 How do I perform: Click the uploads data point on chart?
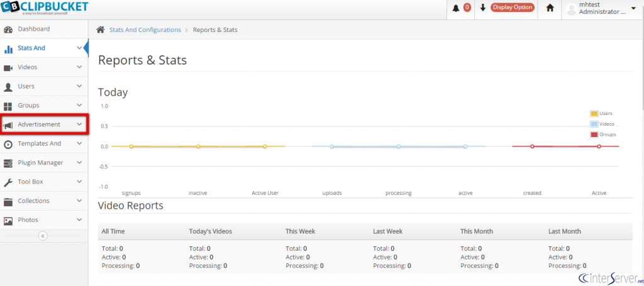click(x=332, y=146)
